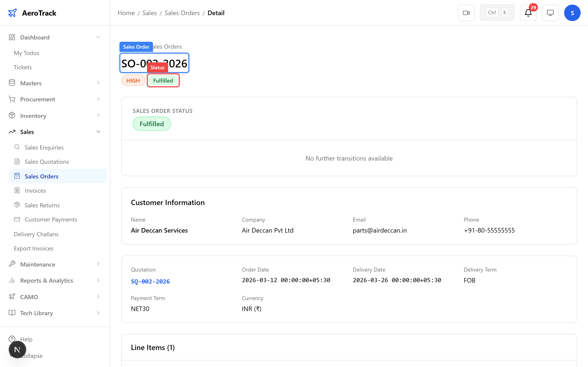Open Sales Orders from breadcrumb
588x367 pixels.
pyautogui.click(x=182, y=13)
